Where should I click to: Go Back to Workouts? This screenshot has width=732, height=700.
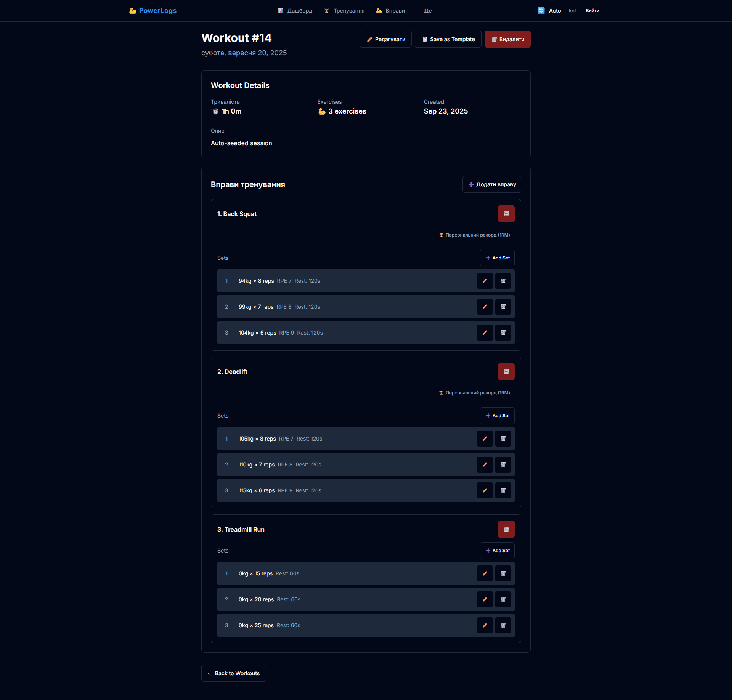click(x=233, y=673)
